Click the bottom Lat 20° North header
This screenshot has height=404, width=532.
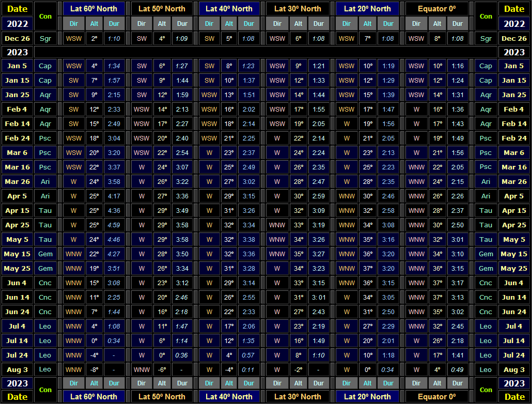point(367,396)
